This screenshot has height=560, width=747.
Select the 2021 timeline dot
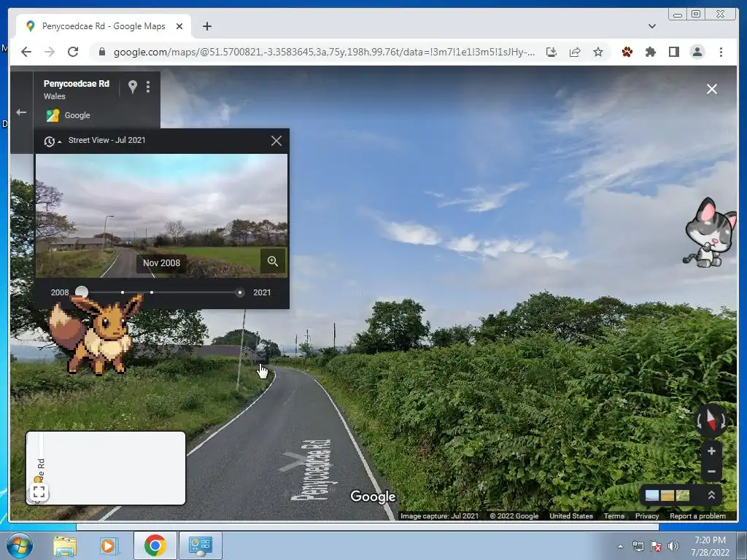coord(239,292)
